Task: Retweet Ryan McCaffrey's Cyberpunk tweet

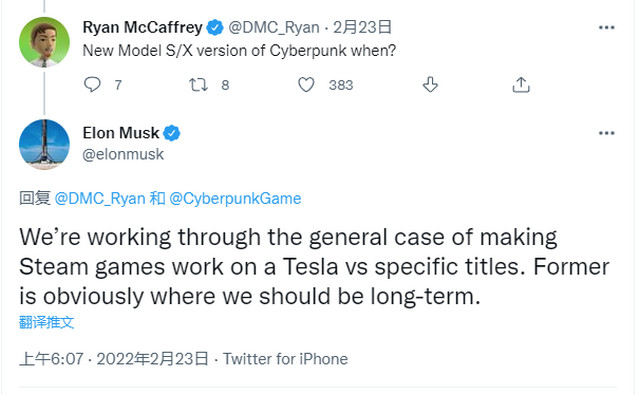Action: coord(198,85)
